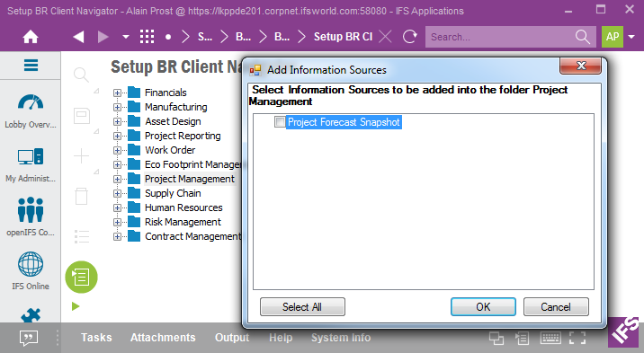
Task: Run search with the magnifier icon
Action: (583, 37)
